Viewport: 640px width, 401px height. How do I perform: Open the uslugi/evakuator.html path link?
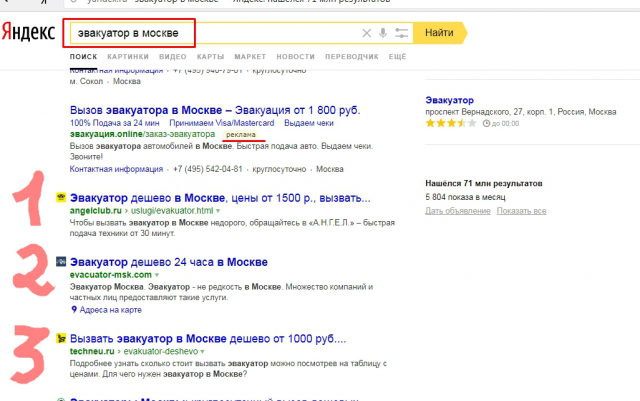point(172,211)
